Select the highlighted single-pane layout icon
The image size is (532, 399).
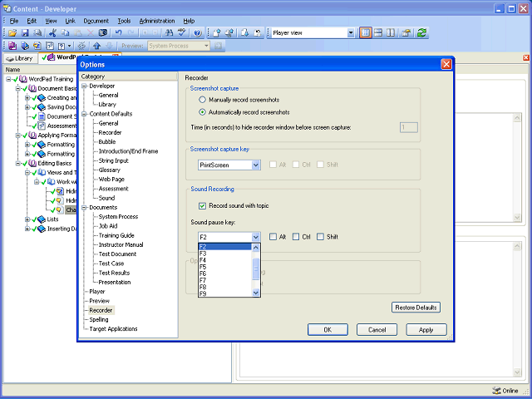point(366,33)
